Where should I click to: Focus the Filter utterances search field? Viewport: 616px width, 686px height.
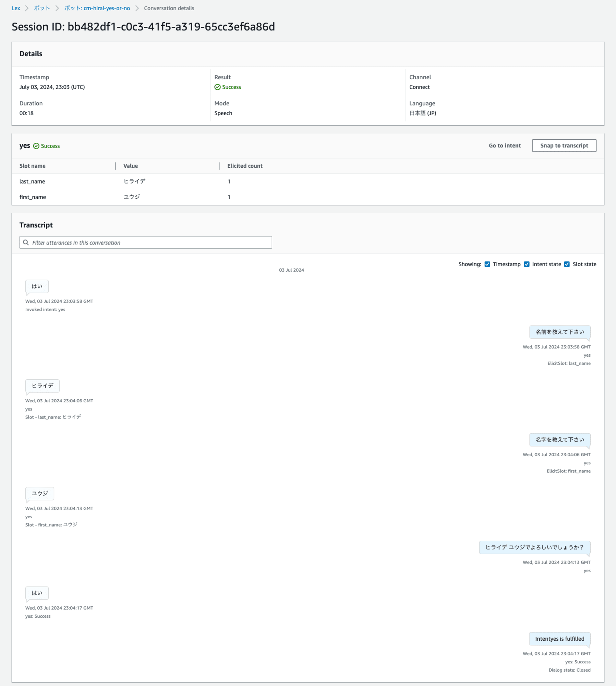[146, 243]
